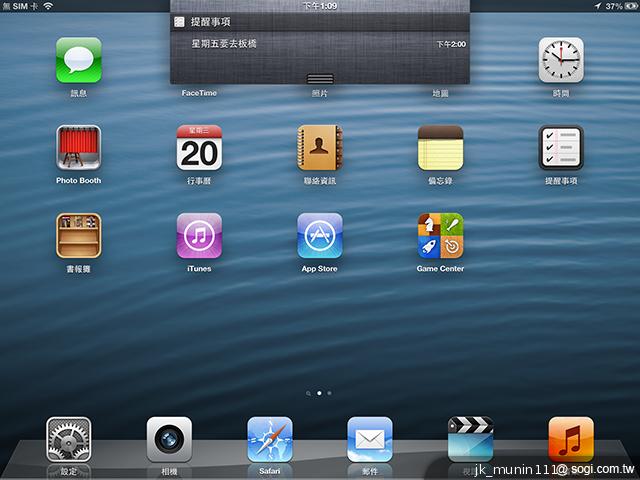
Task: Tap the 照片 Photos app label
Action: click(320, 93)
